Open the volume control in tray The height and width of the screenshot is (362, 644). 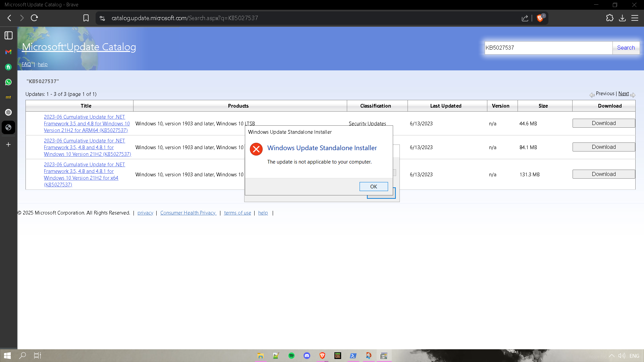pos(622,356)
